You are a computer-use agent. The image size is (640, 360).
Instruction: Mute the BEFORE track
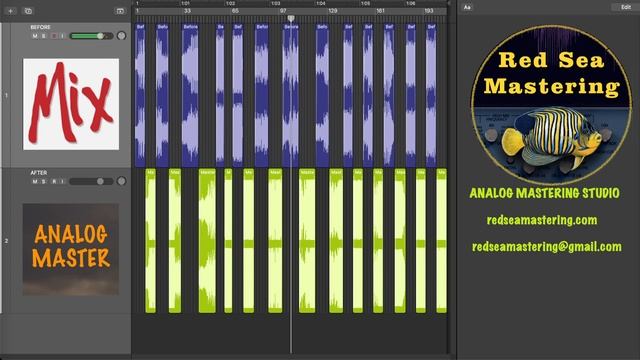[35, 36]
